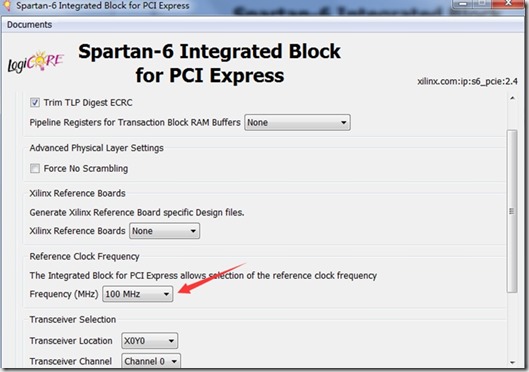The image size is (529, 372).
Task: Close the PCI Express window
Action: 509,3
